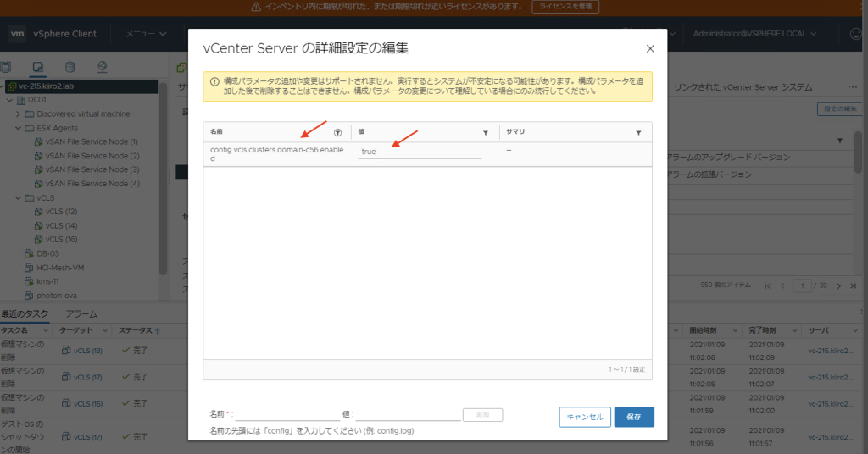The height and width of the screenshot is (454, 868).
Task: Open task name (タスク名) column dropdown
Action: pyautogui.click(x=46, y=330)
